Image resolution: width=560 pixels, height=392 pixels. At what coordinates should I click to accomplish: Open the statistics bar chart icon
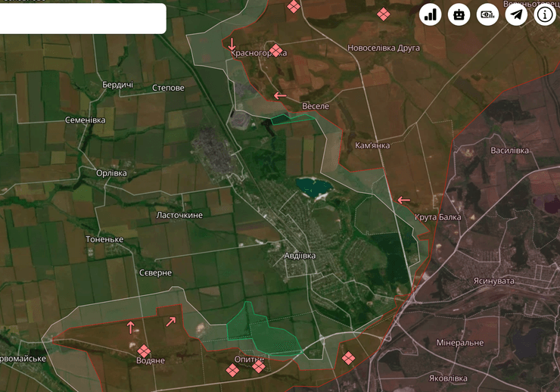pyautogui.click(x=431, y=14)
